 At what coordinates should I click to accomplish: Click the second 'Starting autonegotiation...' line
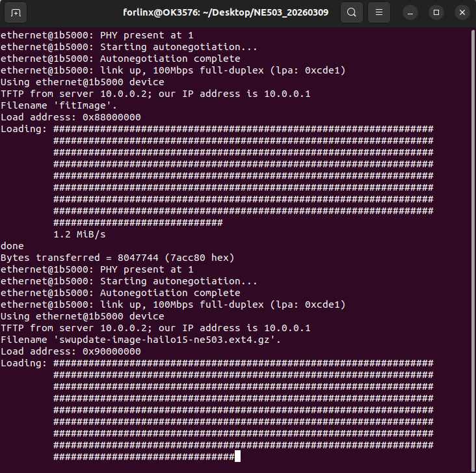pyautogui.click(x=129, y=281)
